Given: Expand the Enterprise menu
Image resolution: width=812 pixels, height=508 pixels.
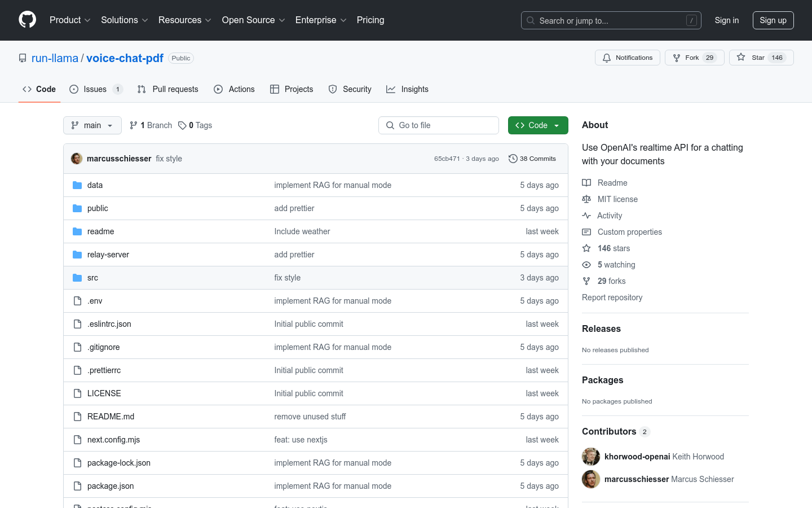Looking at the screenshot, I should pos(321,20).
